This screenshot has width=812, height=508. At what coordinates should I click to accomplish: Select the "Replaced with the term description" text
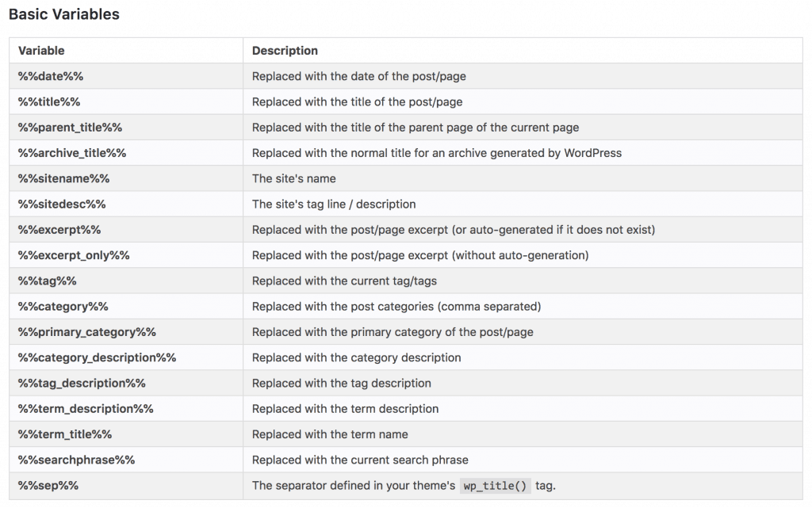click(x=345, y=409)
